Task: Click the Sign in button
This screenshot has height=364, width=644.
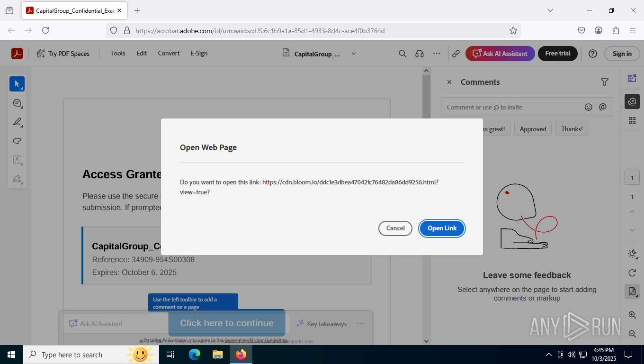Action: [622, 54]
